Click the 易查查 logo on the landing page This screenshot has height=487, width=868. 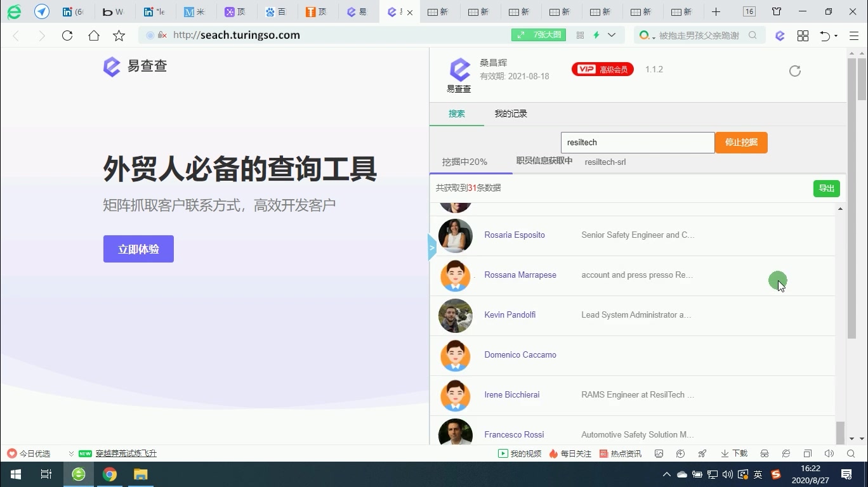point(135,66)
